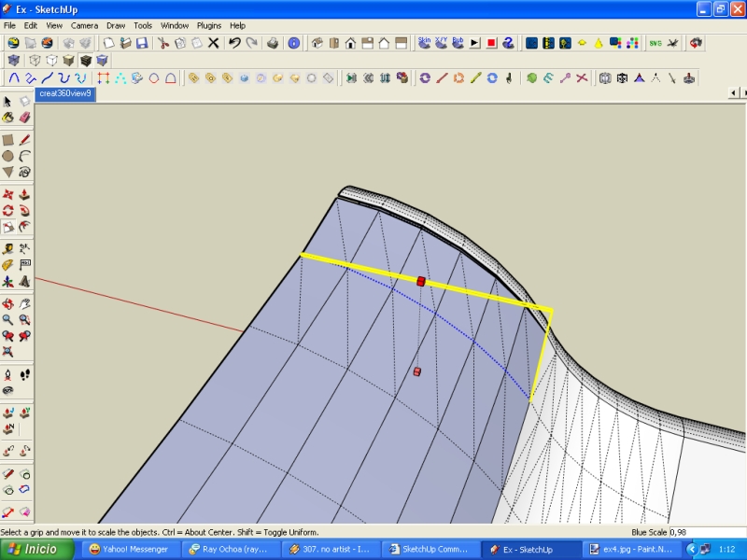Open the Plugins menu

[209, 25]
